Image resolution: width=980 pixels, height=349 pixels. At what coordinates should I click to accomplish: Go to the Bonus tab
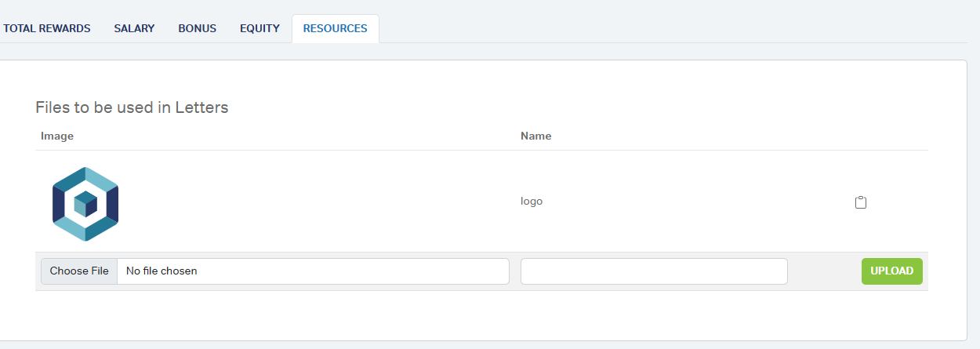click(x=197, y=28)
